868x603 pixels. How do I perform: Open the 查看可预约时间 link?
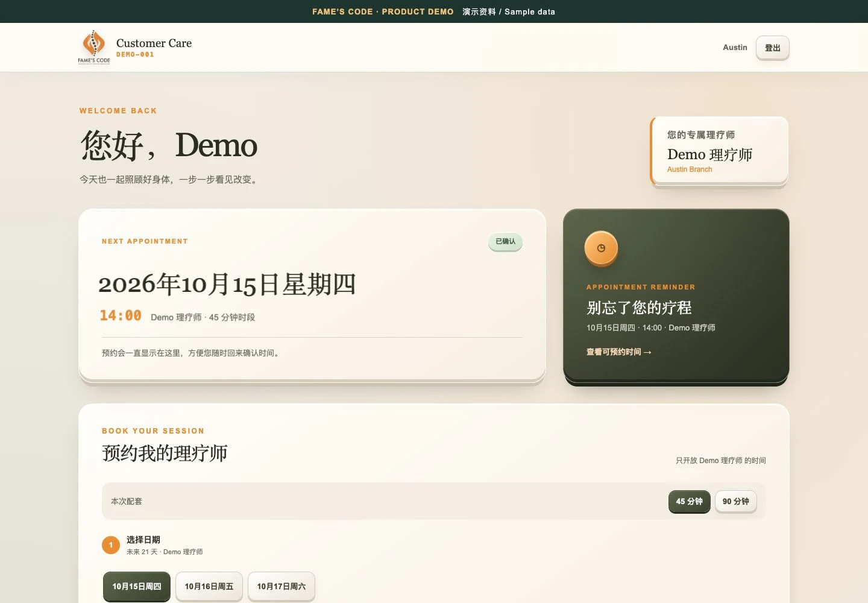pyautogui.click(x=619, y=352)
